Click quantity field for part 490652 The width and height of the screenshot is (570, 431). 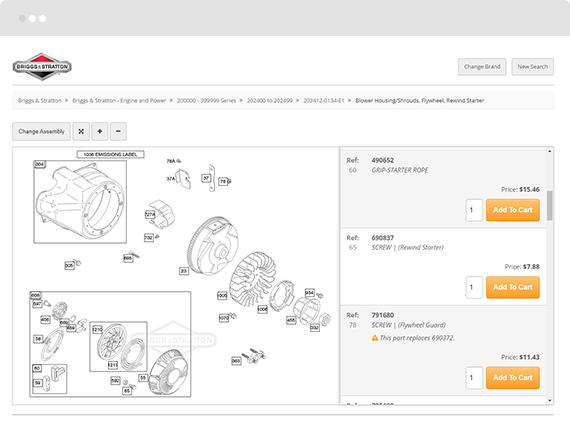(x=474, y=210)
